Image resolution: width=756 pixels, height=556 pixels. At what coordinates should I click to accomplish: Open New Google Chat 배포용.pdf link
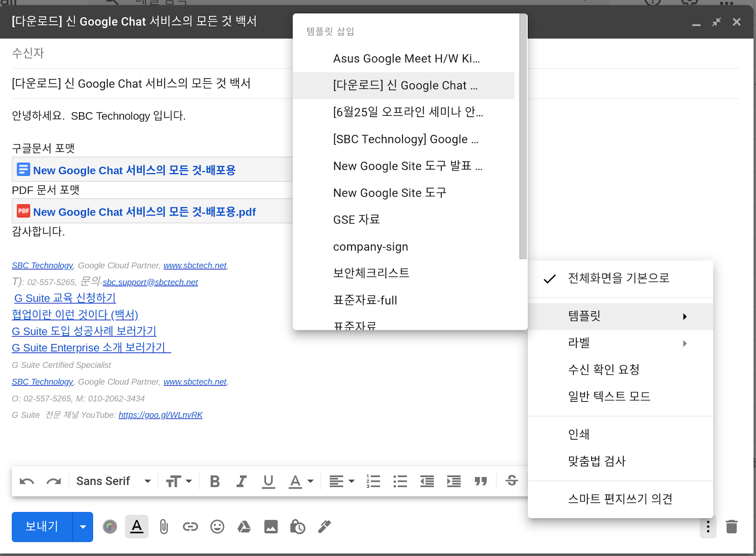click(x=145, y=212)
